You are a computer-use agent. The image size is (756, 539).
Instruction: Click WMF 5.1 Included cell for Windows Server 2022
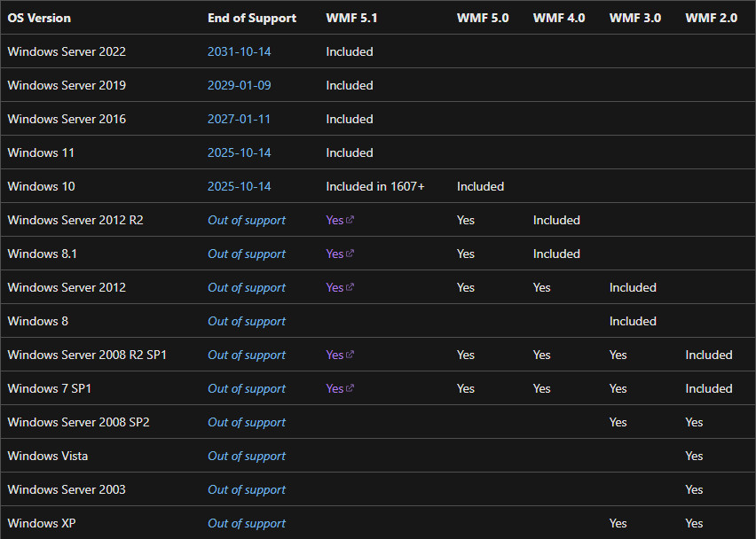click(x=349, y=51)
